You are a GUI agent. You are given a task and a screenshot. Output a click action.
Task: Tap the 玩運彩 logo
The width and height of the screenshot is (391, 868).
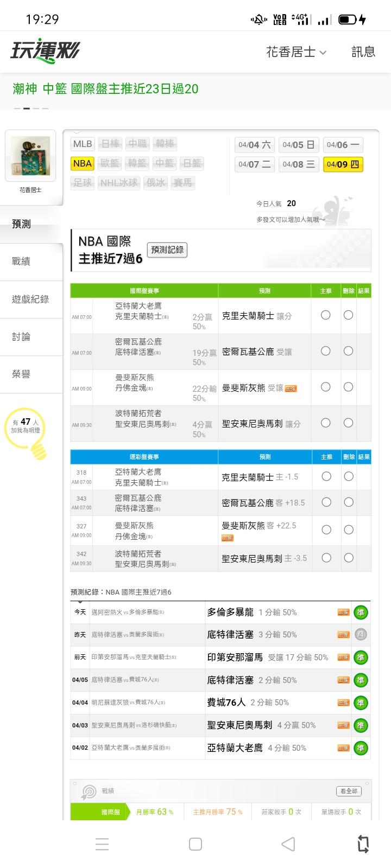coord(46,52)
